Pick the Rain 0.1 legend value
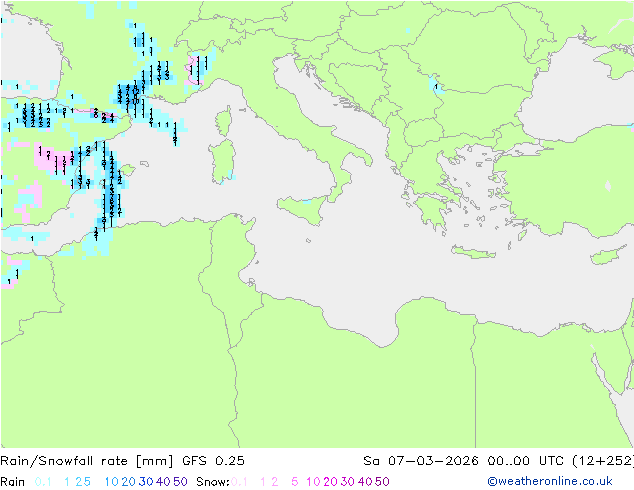 [x=43, y=482]
